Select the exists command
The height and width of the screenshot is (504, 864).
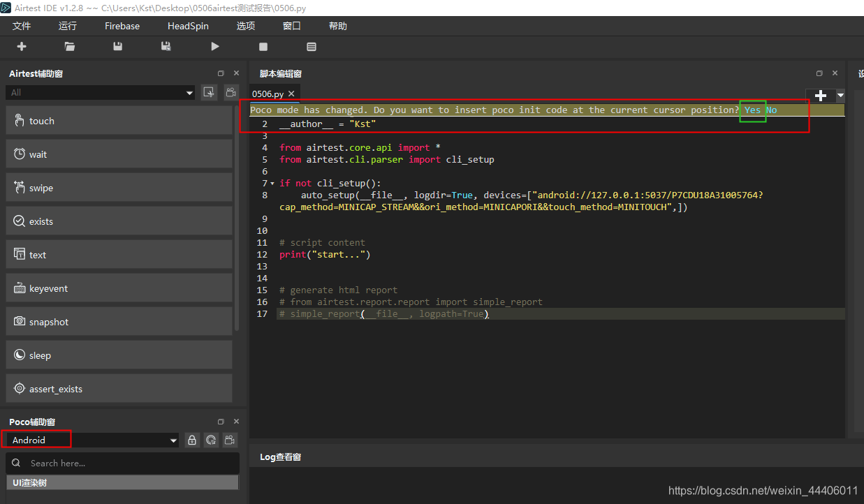pyautogui.click(x=119, y=221)
